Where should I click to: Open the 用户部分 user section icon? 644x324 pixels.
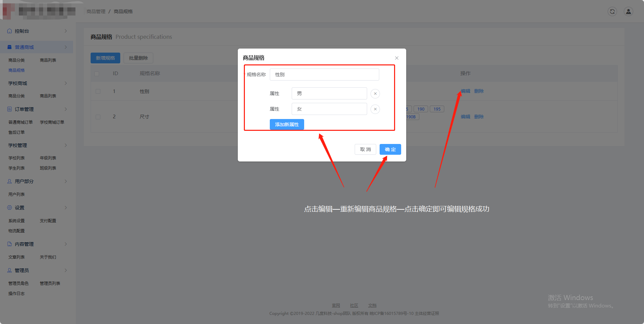tap(9, 181)
